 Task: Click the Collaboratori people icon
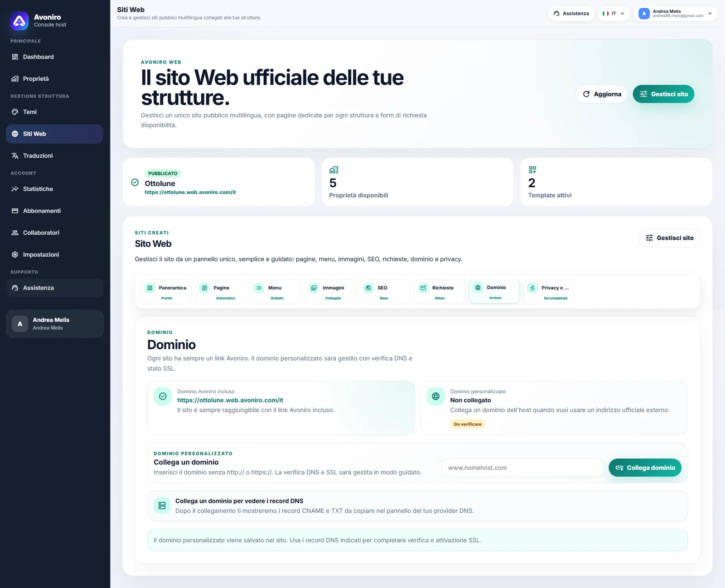tap(15, 232)
